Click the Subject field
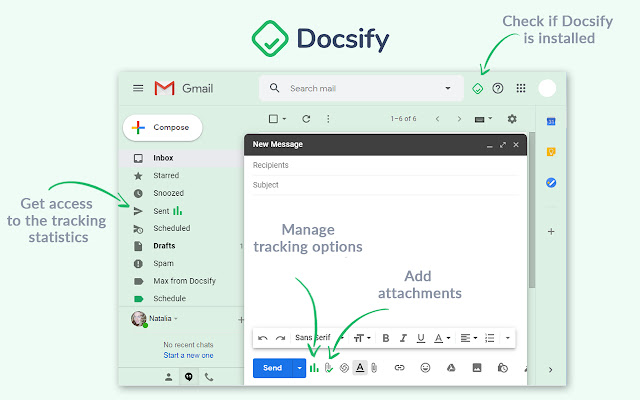 click(385, 185)
